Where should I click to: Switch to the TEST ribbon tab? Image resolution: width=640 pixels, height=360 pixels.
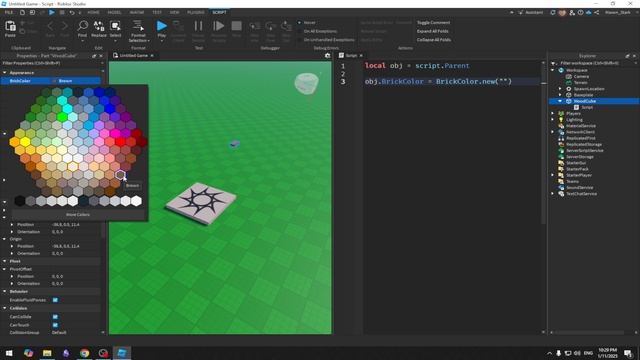click(x=157, y=13)
